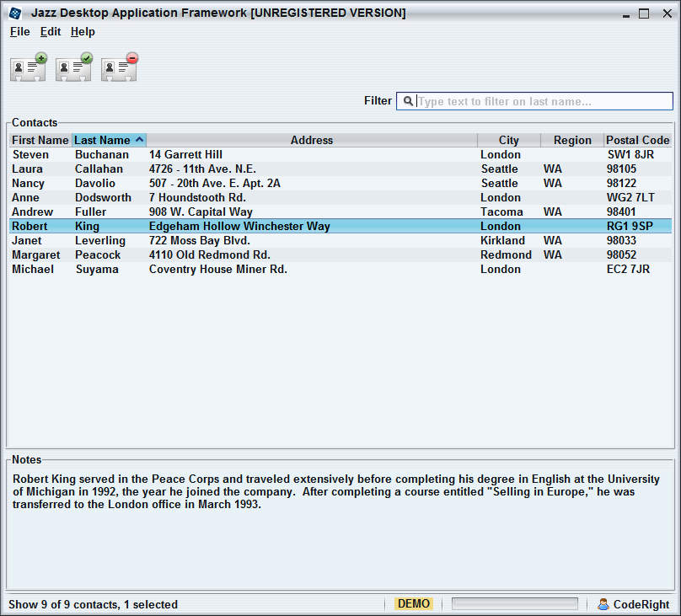
Task: Click address 4726 - 11th Ave. N.E.
Action: point(202,169)
